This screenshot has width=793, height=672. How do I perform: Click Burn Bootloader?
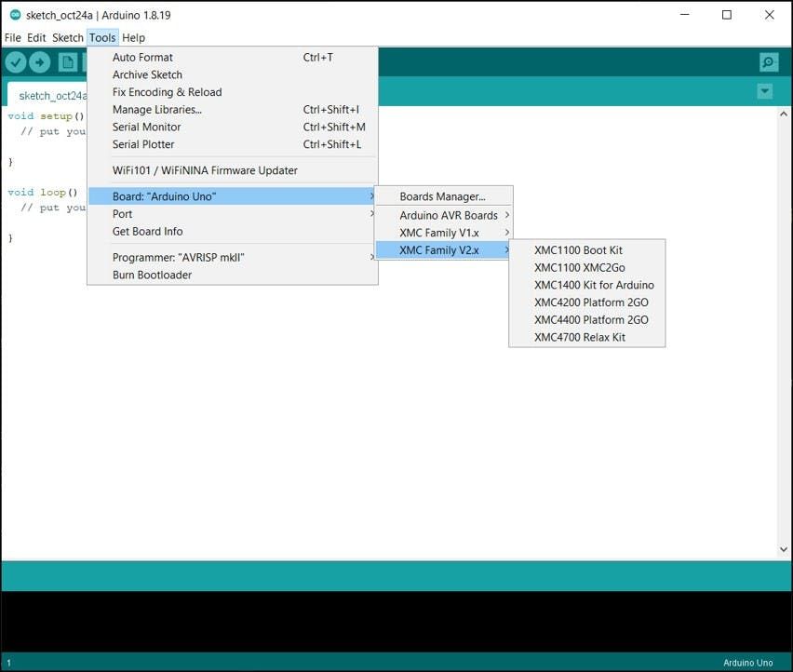coord(150,275)
